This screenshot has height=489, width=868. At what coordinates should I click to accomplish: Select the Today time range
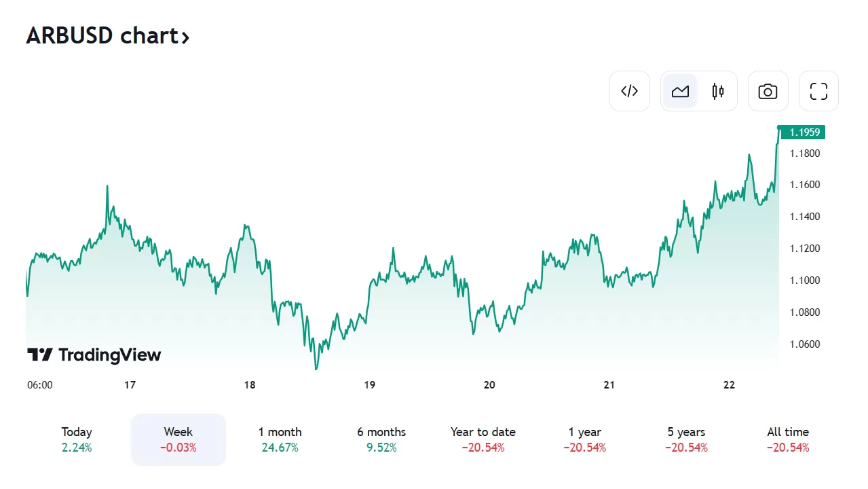77,439
